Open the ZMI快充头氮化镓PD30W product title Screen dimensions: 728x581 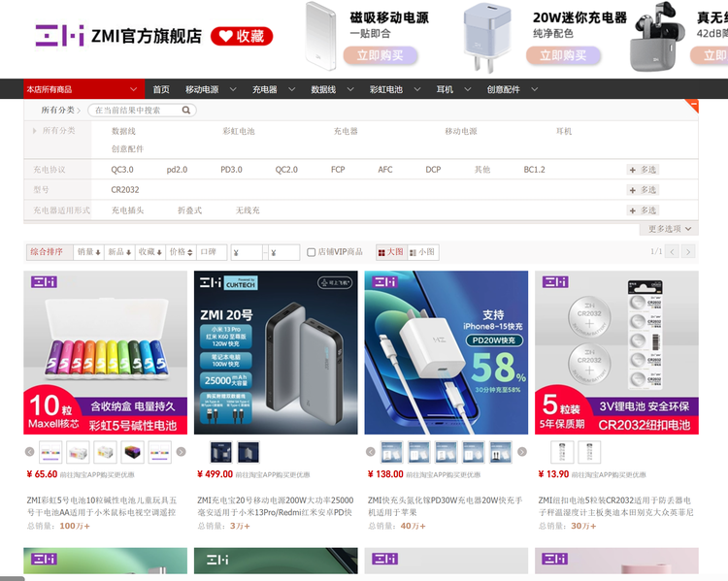click(446, 506)
